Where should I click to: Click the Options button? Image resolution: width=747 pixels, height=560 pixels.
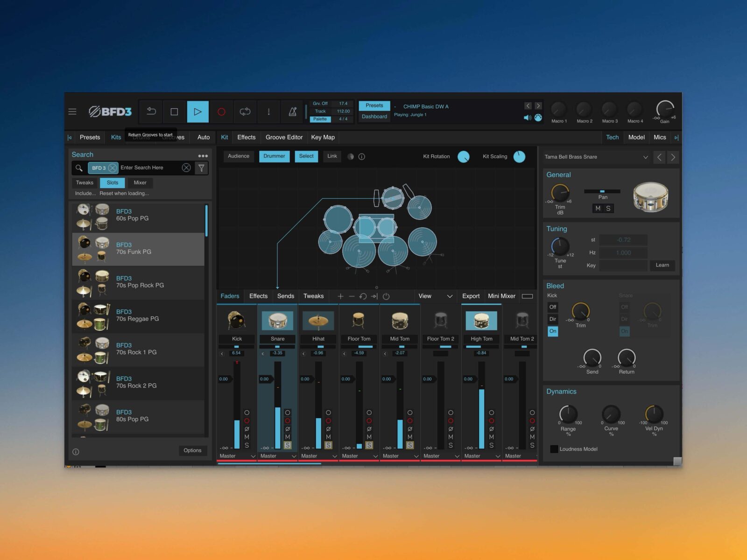(192, 450)
